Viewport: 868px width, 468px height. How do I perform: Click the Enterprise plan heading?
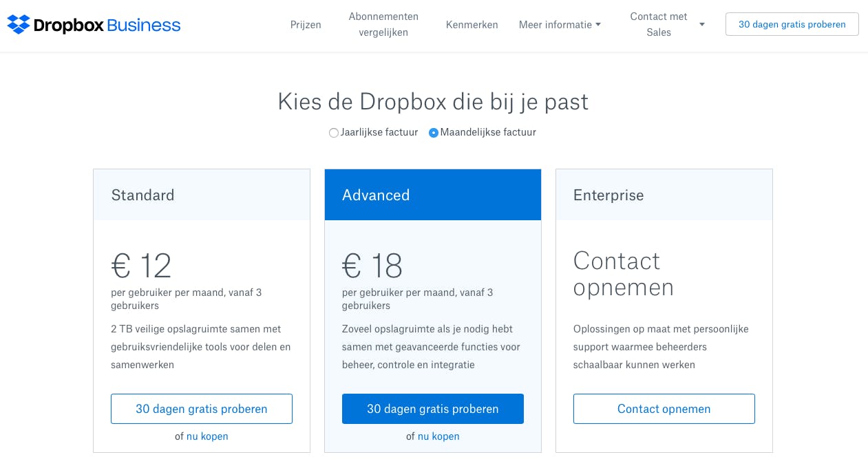(x=608, y=195)
